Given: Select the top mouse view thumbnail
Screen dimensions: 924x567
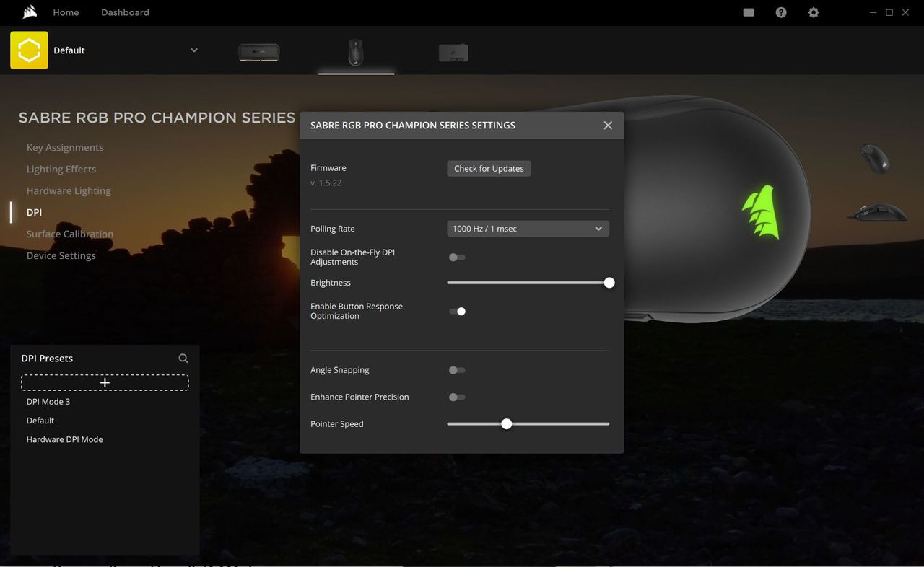Looking at the screenshot, I should tap(874, 158).
